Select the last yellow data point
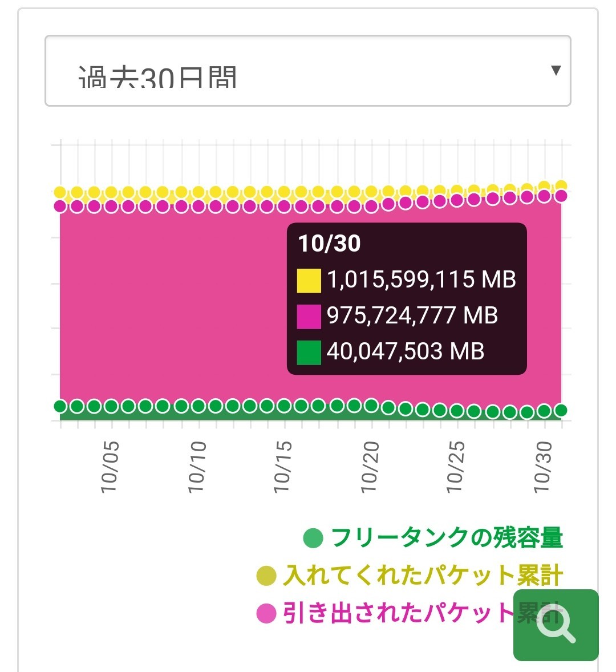This screenshot has width=616, height=672. 561,186
